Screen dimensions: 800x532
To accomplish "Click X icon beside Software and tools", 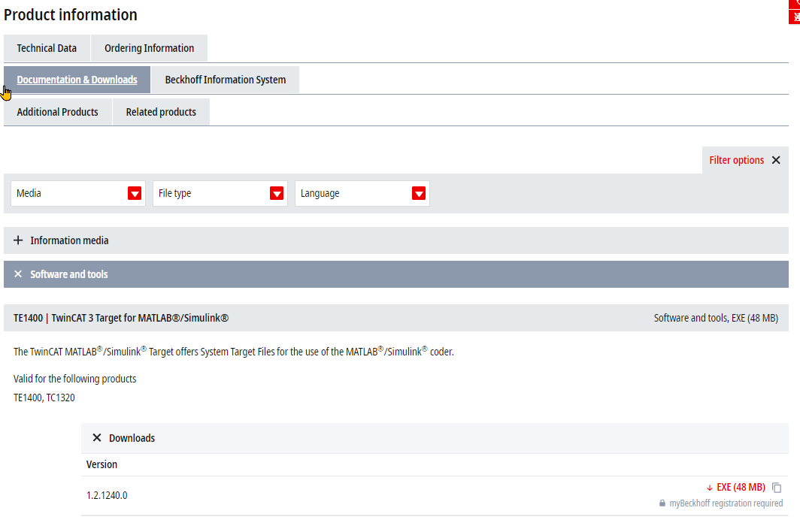I will coord(18,274).
